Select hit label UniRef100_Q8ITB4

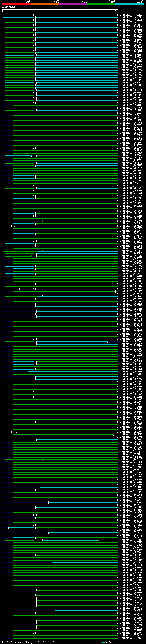click(x=131, y=372)
